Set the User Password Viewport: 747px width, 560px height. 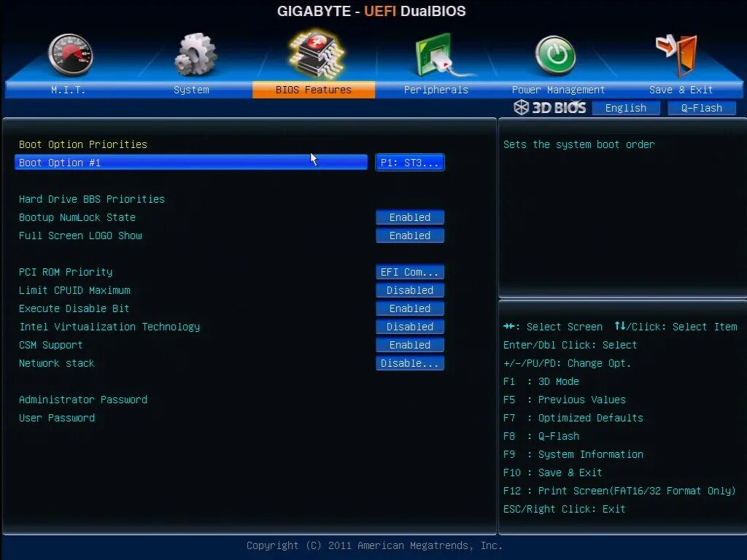pyautogui.click(x=57, y=418)
